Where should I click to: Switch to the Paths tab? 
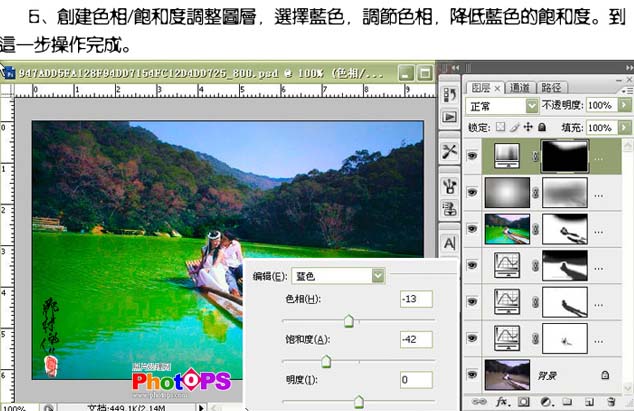pos(551,87)
